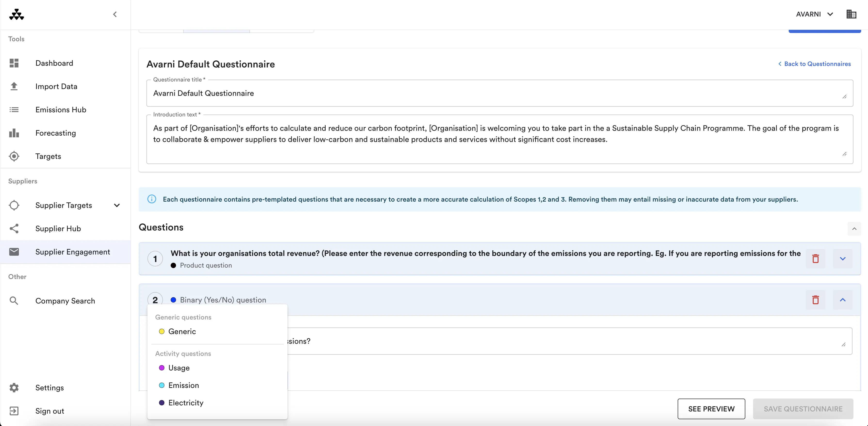Click Back to Questionnaires link
This screenshot has width=868, height=426.
(x=814, y=64)
